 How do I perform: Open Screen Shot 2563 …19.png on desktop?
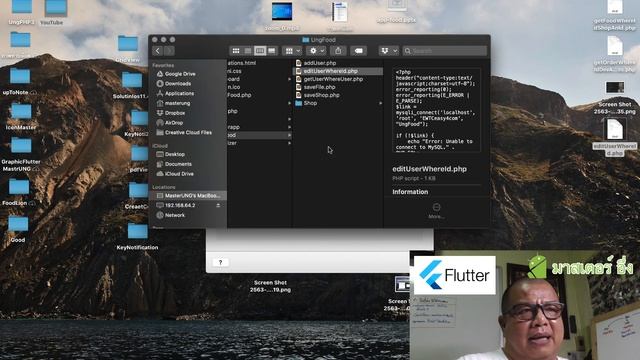(x=270, y=286)
